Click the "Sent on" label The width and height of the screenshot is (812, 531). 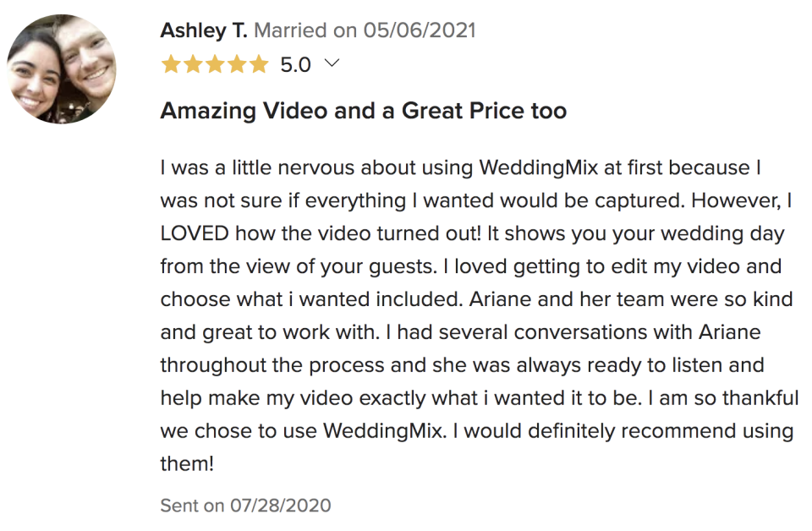pos(192,506)
